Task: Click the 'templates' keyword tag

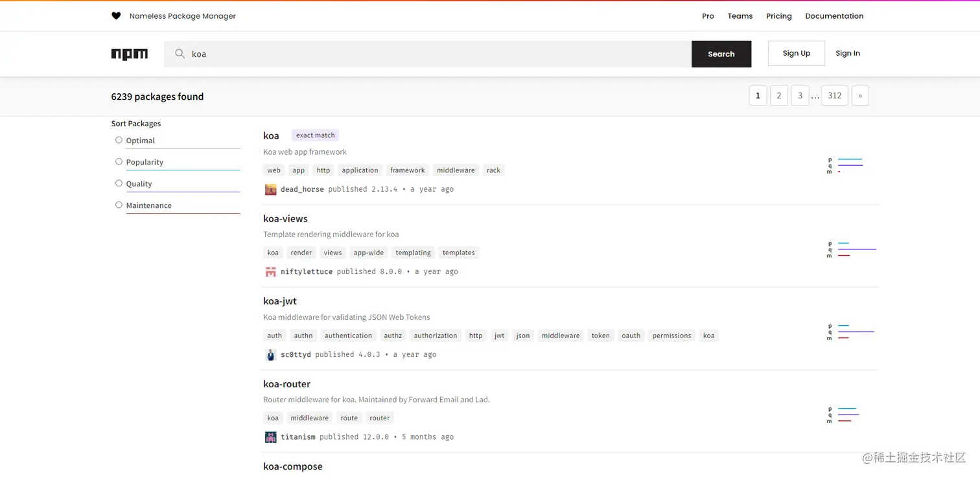Action: 459,253
